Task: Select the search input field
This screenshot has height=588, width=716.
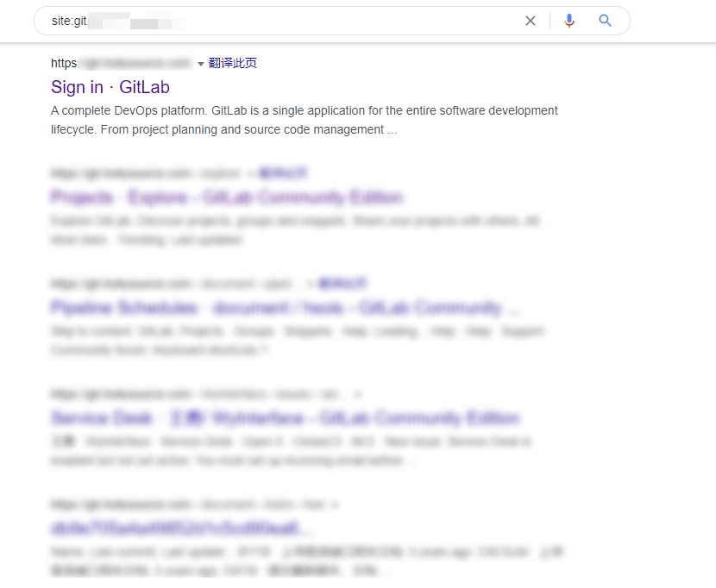Action: pos(259,21)
